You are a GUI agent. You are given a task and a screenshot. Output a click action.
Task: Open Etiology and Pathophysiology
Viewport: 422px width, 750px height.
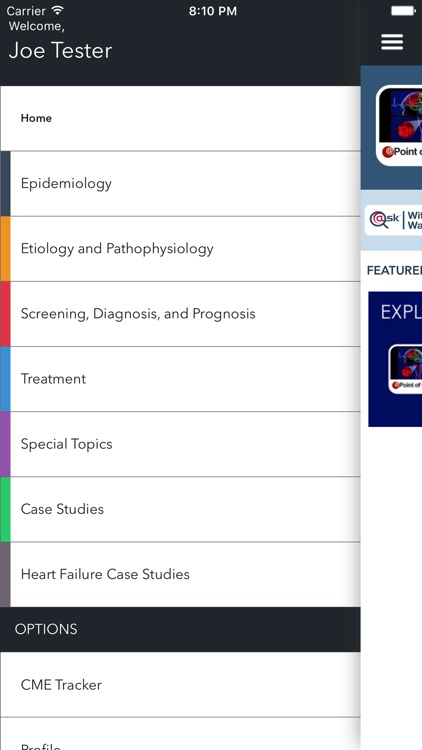tap(180, 249)
